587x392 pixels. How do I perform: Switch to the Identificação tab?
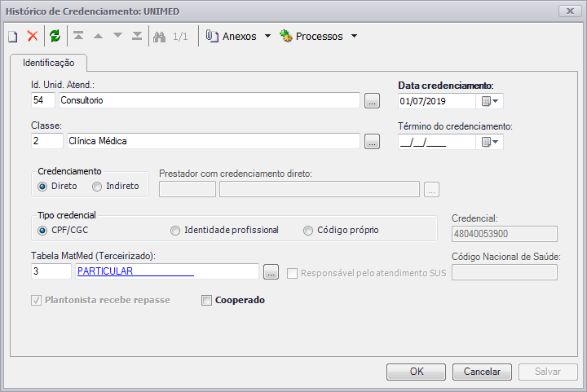(49, 63)
